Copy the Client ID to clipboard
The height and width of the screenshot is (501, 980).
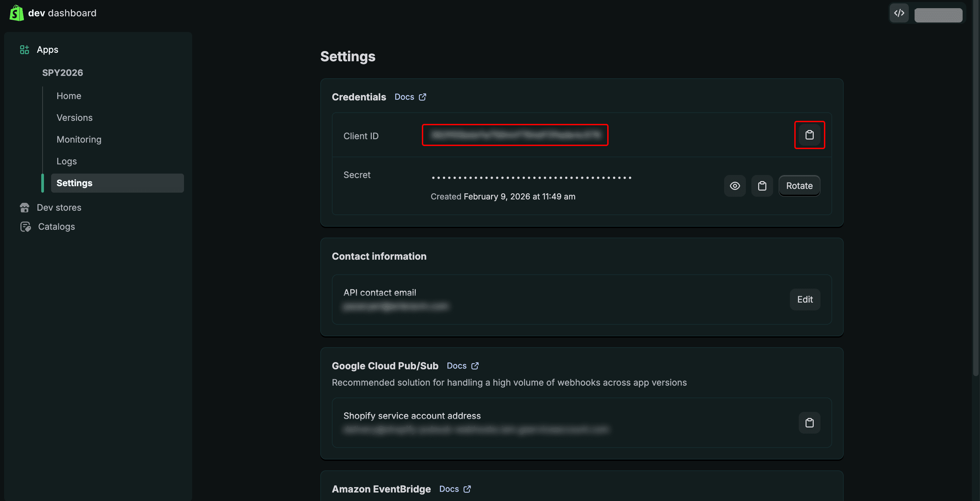tap(809, 135)
